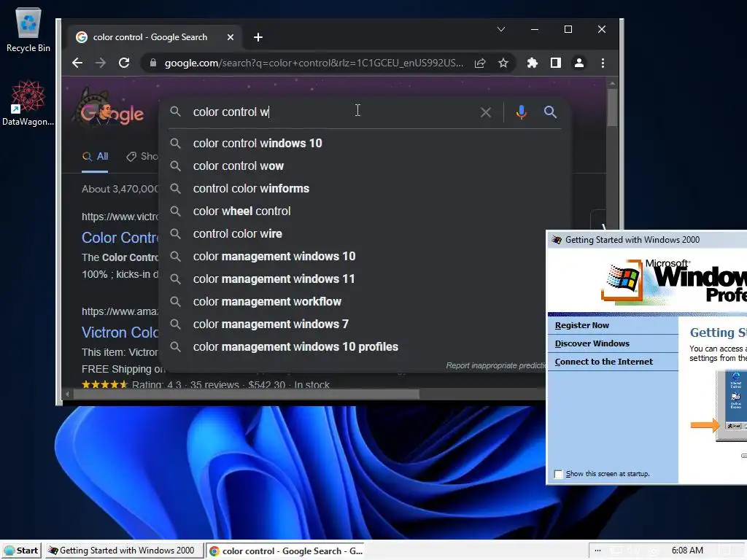The height and width of the screenshot is (560, 747).
Task: Click Connect to the Internet link
Action: [603, 362]
